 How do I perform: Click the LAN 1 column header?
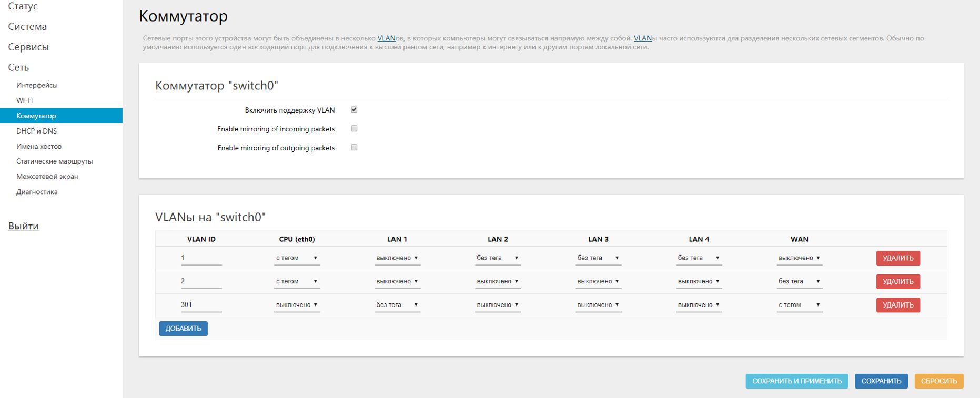(x=397, y=239)
